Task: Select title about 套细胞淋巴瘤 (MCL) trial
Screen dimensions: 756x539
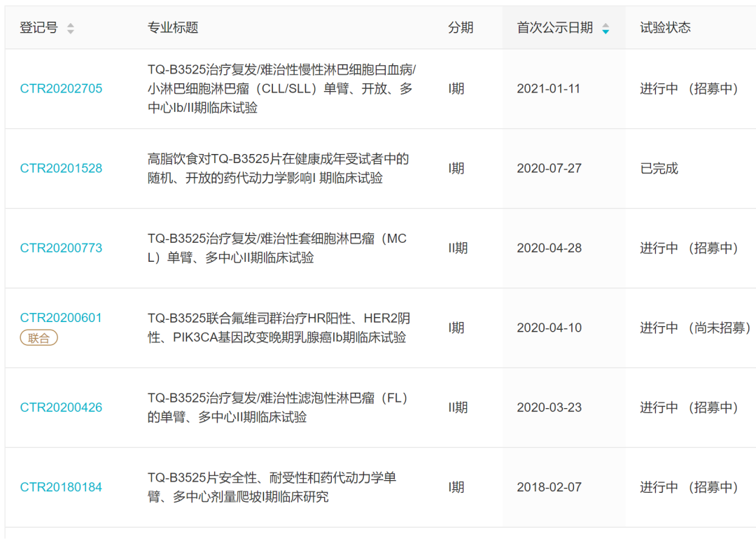Action: (x=277, y=248)
